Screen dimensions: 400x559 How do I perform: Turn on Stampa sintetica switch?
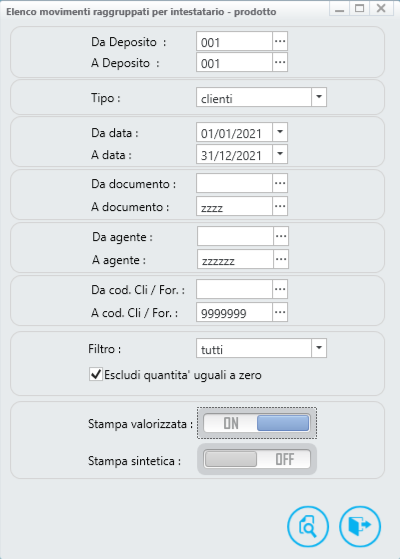257,459
